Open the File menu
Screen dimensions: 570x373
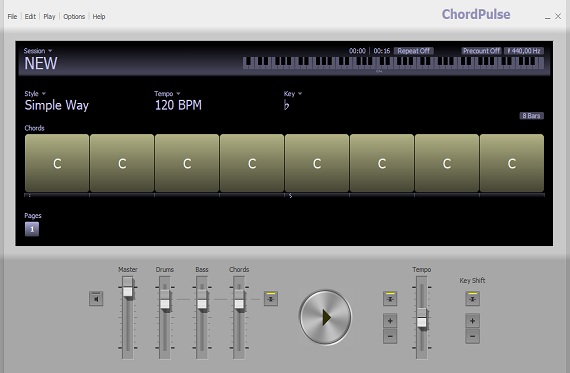[12, 16]
